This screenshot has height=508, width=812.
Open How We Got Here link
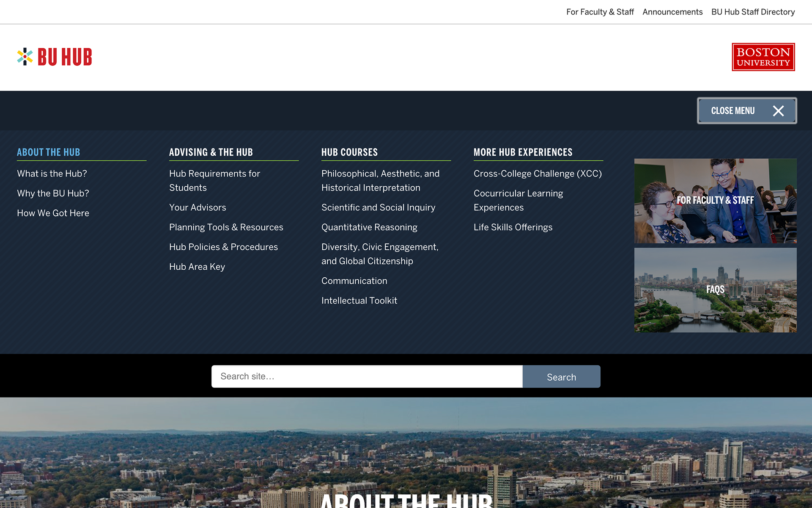pos(53,213)
